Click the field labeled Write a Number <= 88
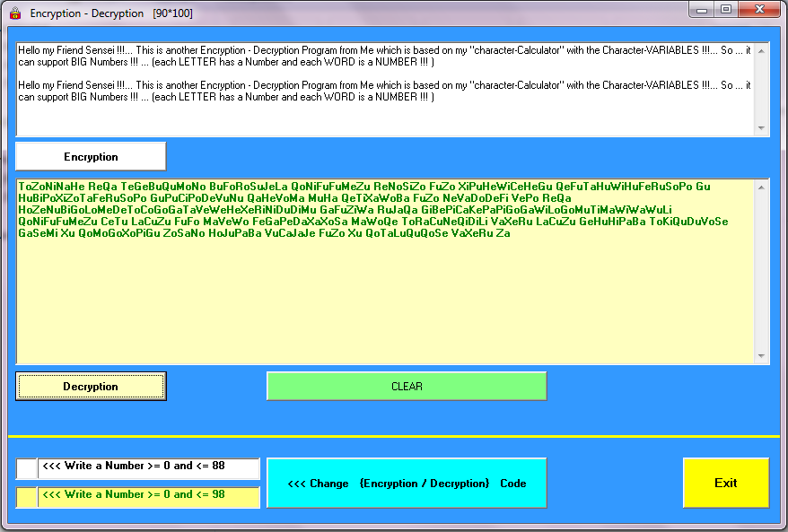Screen dimensions: 788x532 [x=148, y=467]
